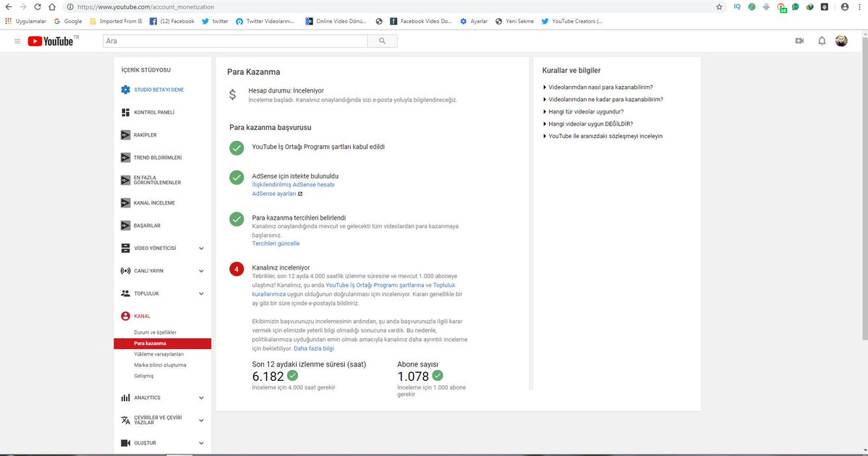Click the Kanal İnceleme sidebar icon
This screenshot has height=456, width=868.
(125, 203)
